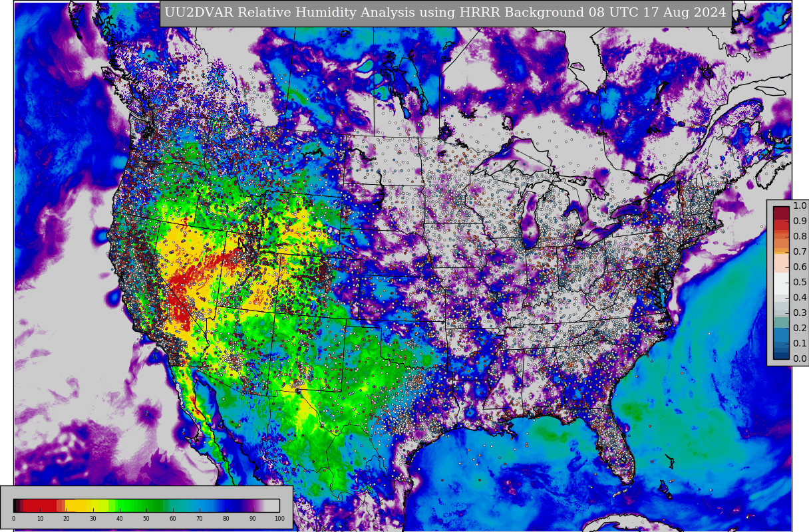Click the 1.0 label on the vertical colorbar
The height and width of the screenshot is (532, 809).
click(800, 206)
